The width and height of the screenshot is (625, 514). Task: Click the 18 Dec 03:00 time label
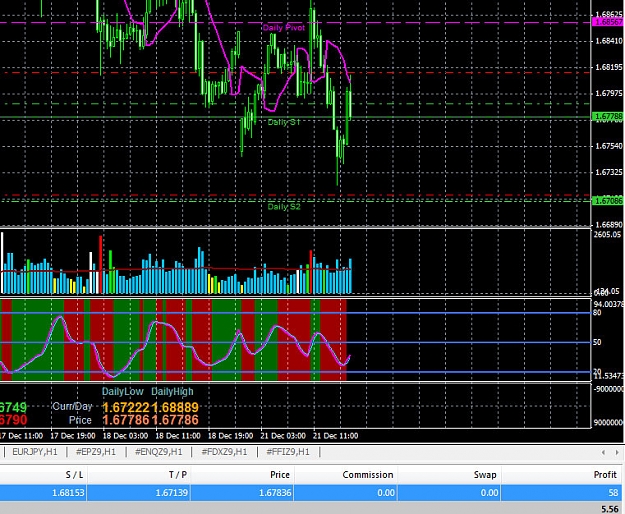tap(125, 436)
